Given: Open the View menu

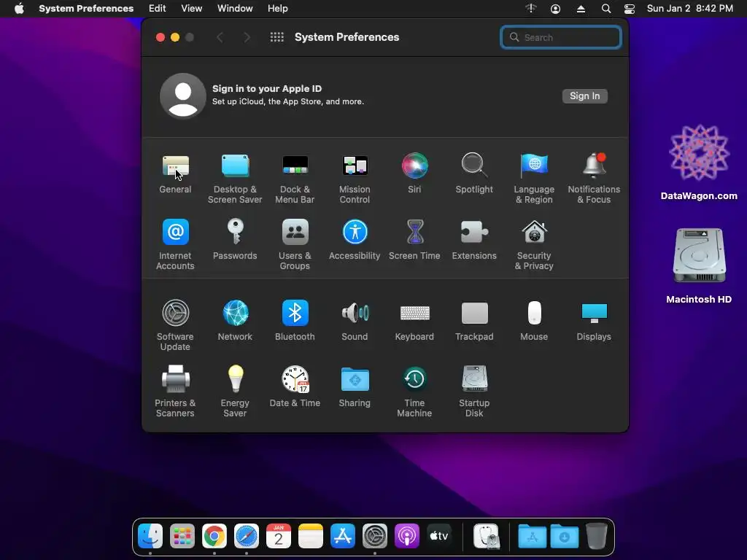Looking at the screenshot, I should (x=192, y=9).
